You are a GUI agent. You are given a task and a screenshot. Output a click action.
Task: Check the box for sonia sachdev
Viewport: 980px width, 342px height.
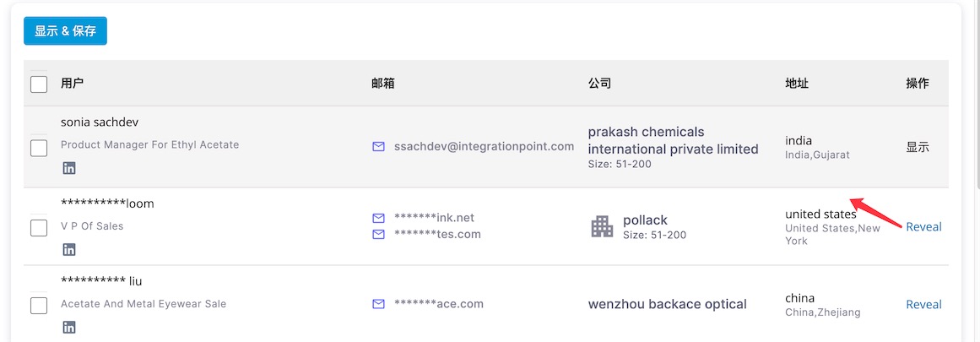point(39,148)
